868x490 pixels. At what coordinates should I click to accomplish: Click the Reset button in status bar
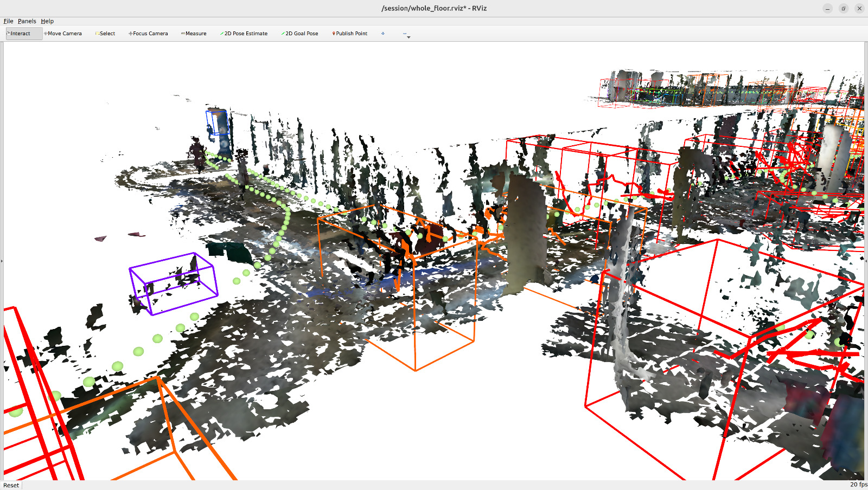coord(11,485)
